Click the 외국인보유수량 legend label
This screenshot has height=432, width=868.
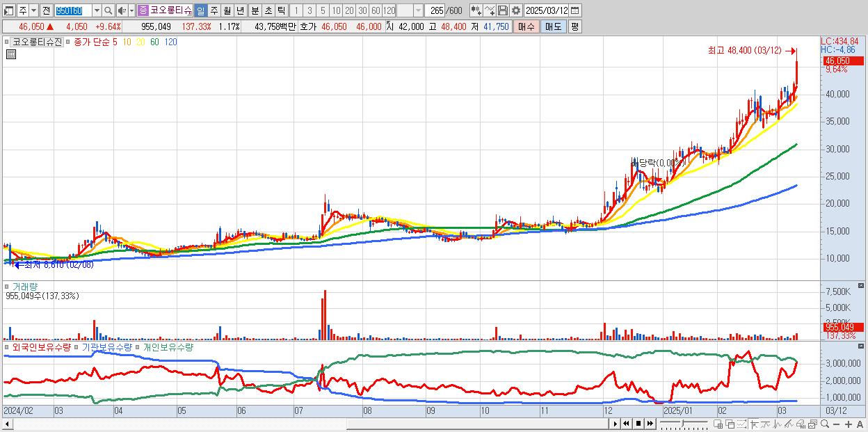(x=41, y=346)
